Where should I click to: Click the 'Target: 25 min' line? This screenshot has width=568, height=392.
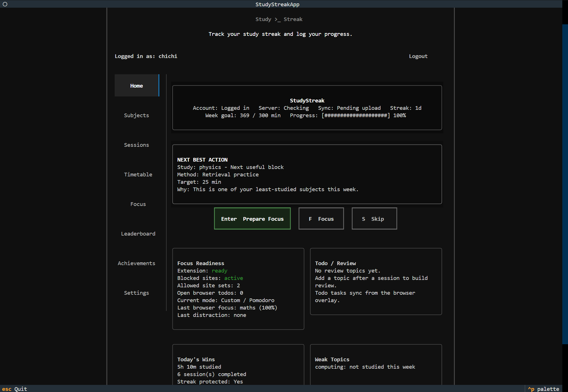199,182
